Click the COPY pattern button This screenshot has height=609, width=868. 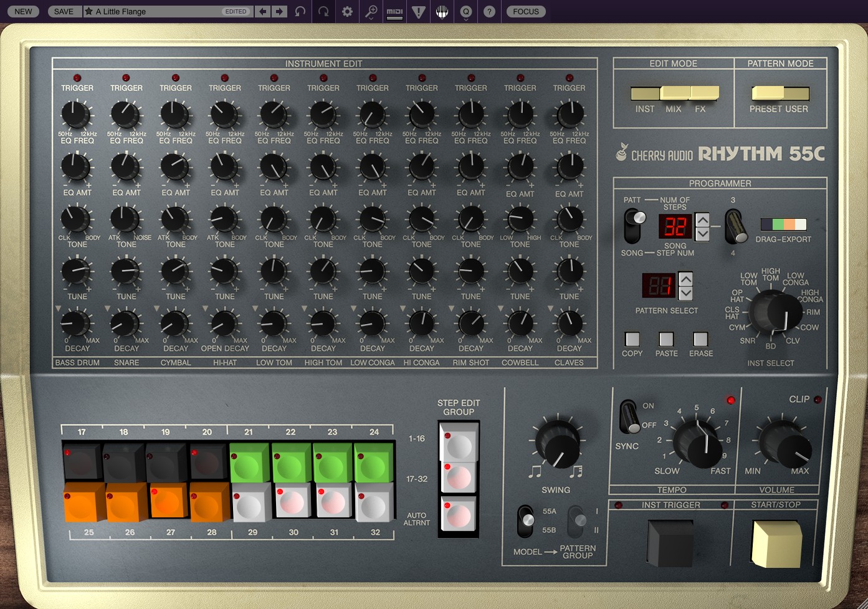(632, 339)
